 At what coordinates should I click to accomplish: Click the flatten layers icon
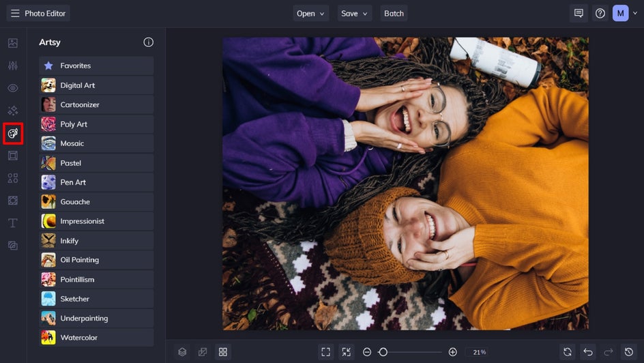tap(203, 352)
